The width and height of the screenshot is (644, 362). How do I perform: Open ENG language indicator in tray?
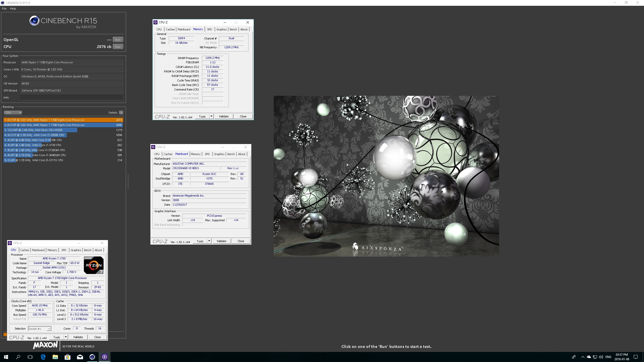(x=608, y=357)
